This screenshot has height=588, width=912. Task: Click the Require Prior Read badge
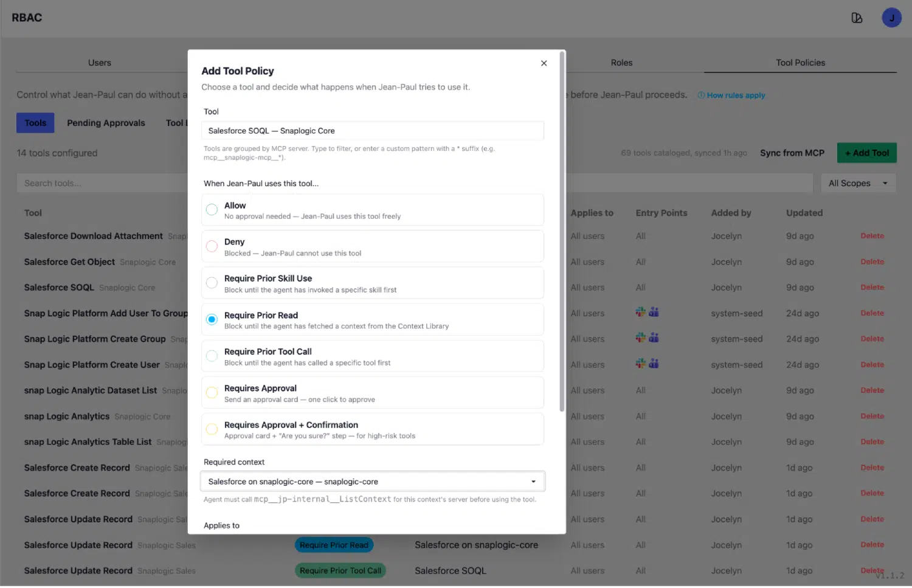(334, 545)
